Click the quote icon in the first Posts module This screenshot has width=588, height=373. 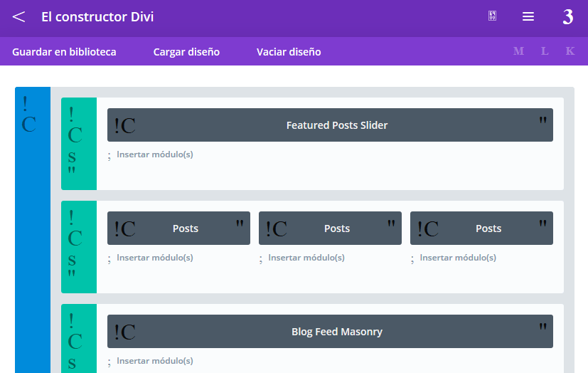[x=240, y=224]
